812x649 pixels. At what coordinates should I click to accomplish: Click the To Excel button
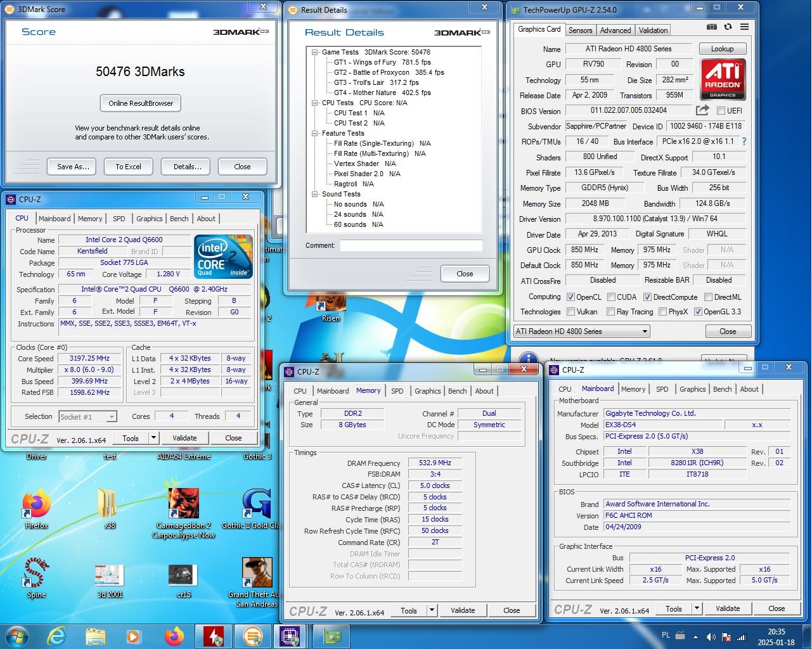(x=128, y=167)
